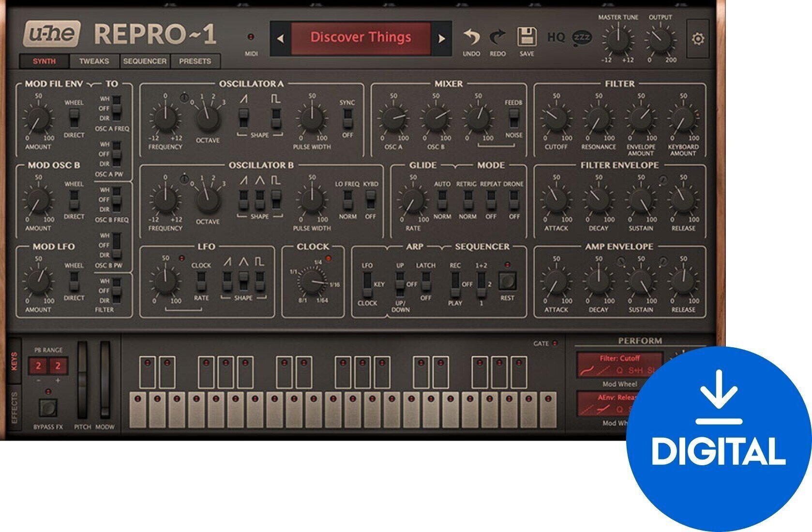The image size is (812, 532).
Task: Go to previous preset with left arrow
Action: [x=280, y=39]
